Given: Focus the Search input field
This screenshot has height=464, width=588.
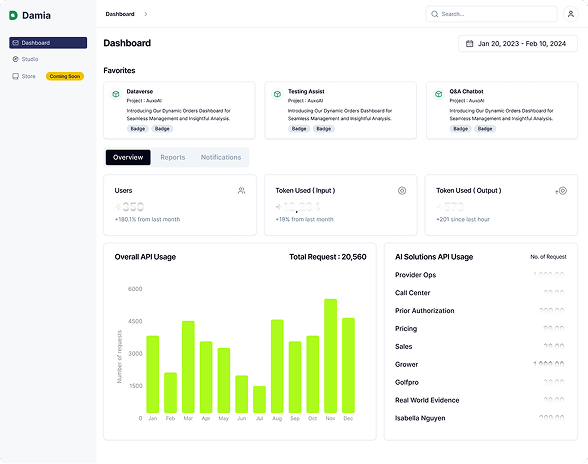Looking at the screenshot, I should pyautogui.click(x=491, y=14).
